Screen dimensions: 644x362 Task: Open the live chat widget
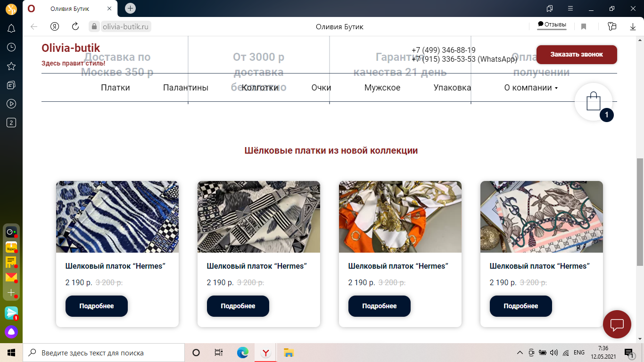point(617,324)
